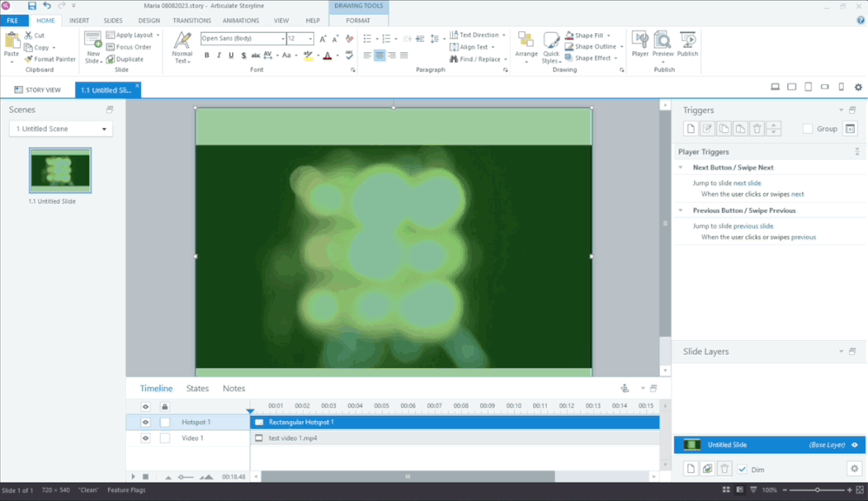Open the Open Sans font name dropdown
Image resolution: width=868 pixels, height=501 pixels.
tap(283, 39)
